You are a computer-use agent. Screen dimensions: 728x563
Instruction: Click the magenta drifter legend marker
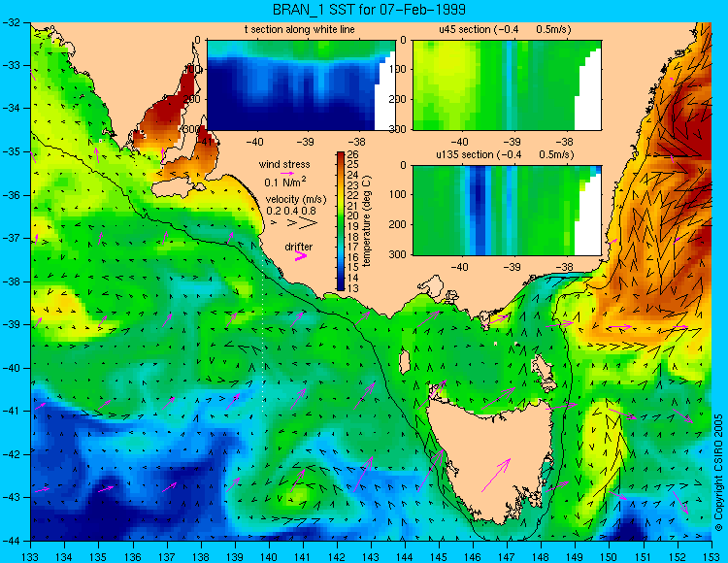click(x=301, y=255)
